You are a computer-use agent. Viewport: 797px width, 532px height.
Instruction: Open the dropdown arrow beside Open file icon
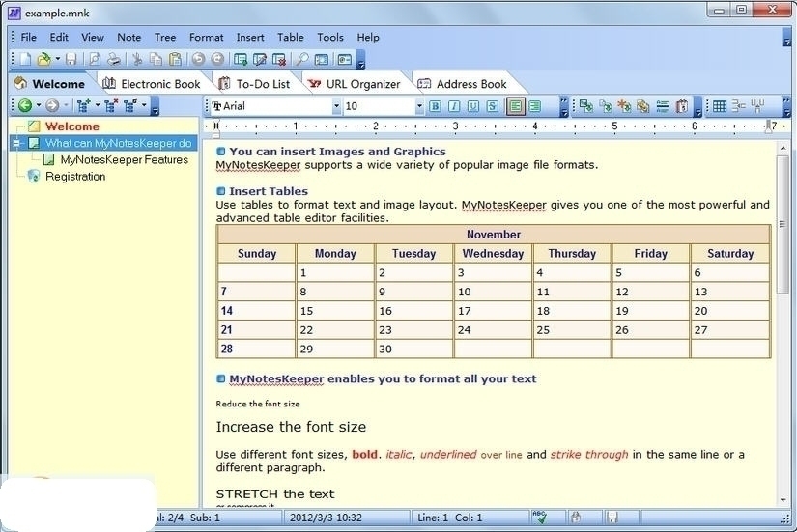[57, 60]
